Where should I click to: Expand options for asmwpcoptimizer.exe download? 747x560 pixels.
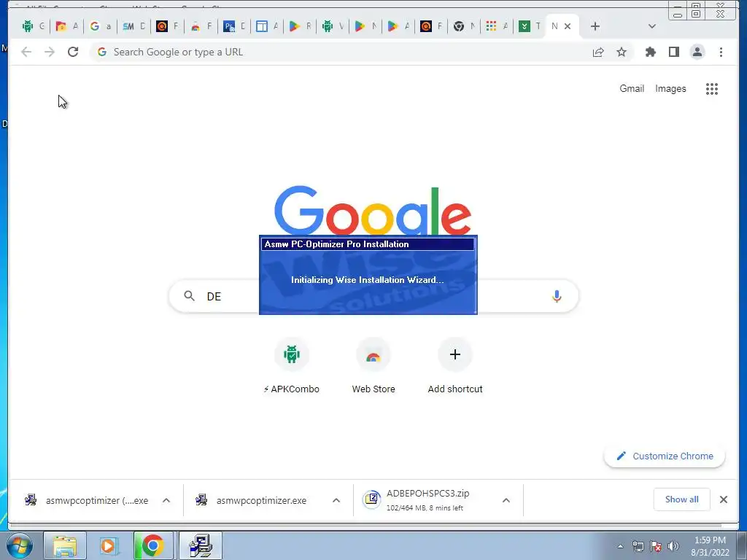click(336, 500)
